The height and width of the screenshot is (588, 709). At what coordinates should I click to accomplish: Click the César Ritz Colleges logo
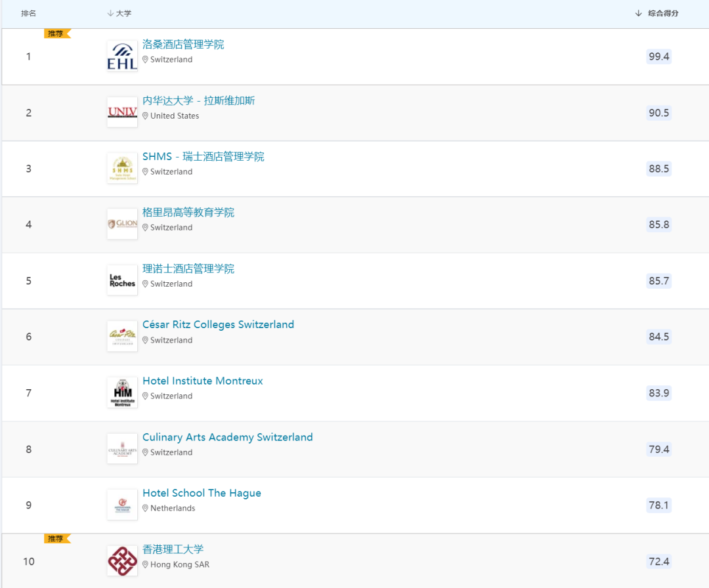click(122, 337)
